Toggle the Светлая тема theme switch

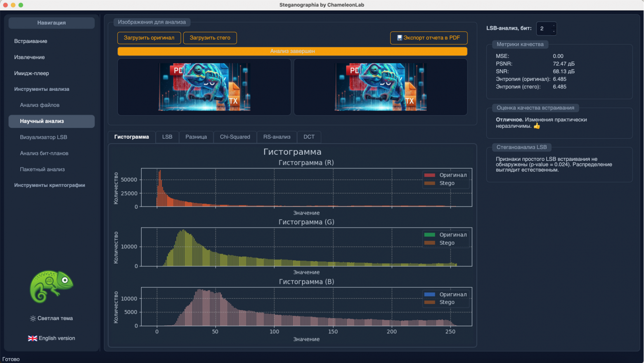pyautogui.click(x=51, y=318)
